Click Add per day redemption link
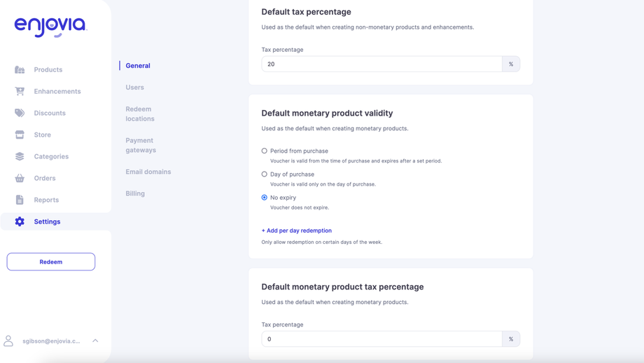The height and width of the screenshot is (363, 644). pyautogui.click(x=297, y=231)
